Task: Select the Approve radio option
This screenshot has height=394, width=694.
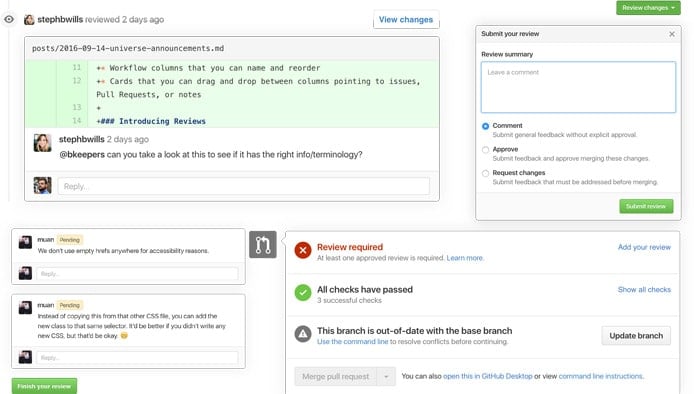Action: pyautogui.click(x=485, y=150)
